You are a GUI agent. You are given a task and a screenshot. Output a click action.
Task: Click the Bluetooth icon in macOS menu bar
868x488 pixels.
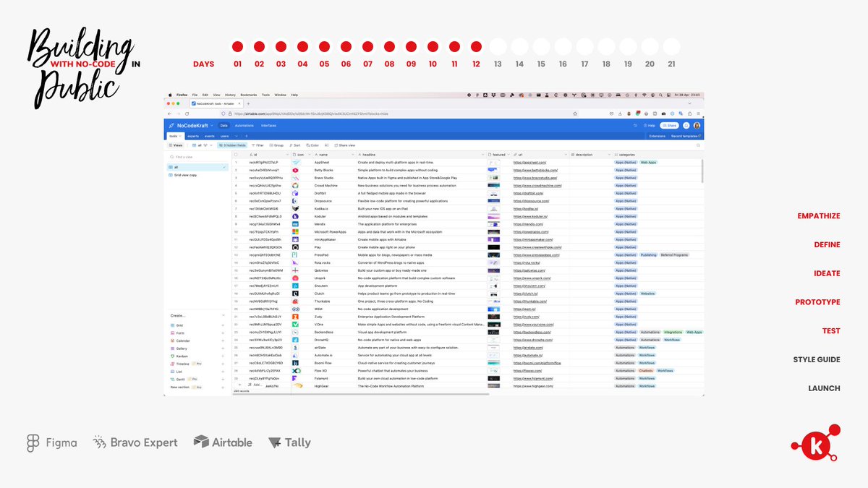pos(636,95)
